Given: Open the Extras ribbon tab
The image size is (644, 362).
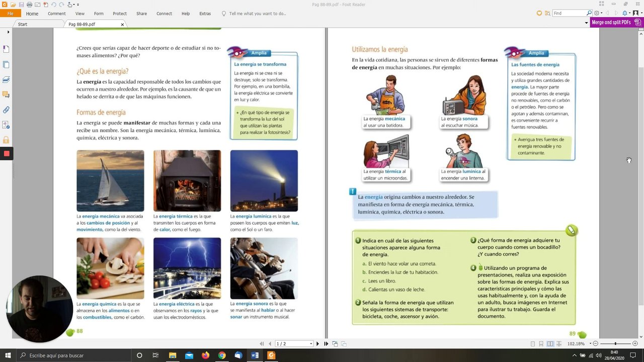Looking at the screenshot, I should point(205,14).
